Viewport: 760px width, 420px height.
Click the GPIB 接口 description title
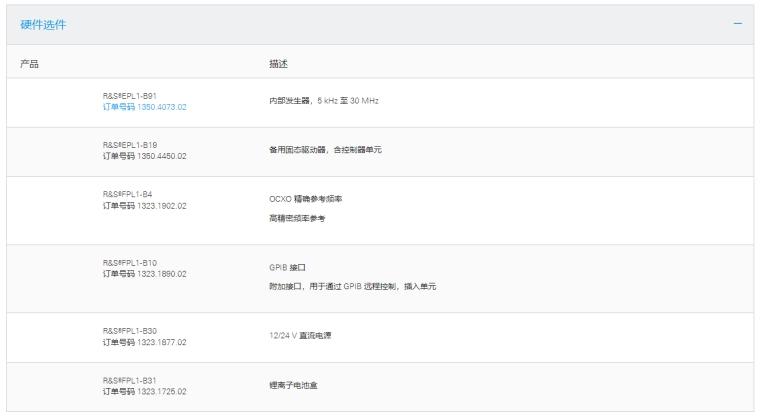pyautogui.click(x=287, y=267)
